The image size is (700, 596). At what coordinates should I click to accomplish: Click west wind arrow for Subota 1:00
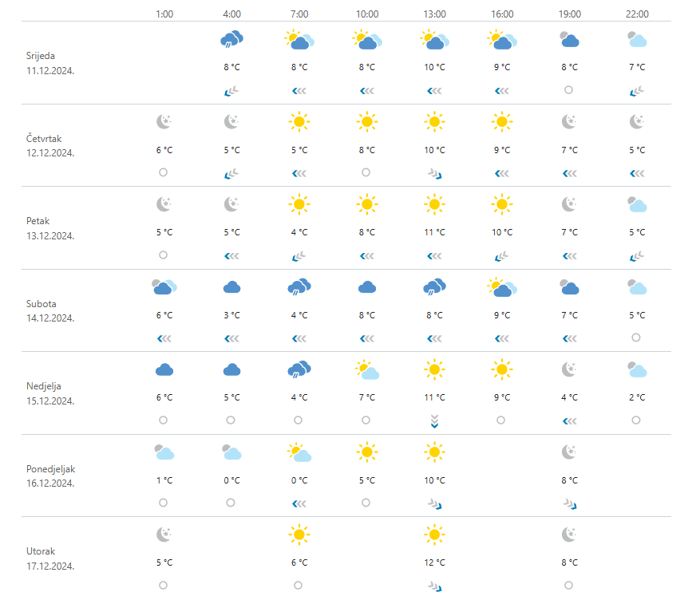(164, 338)
